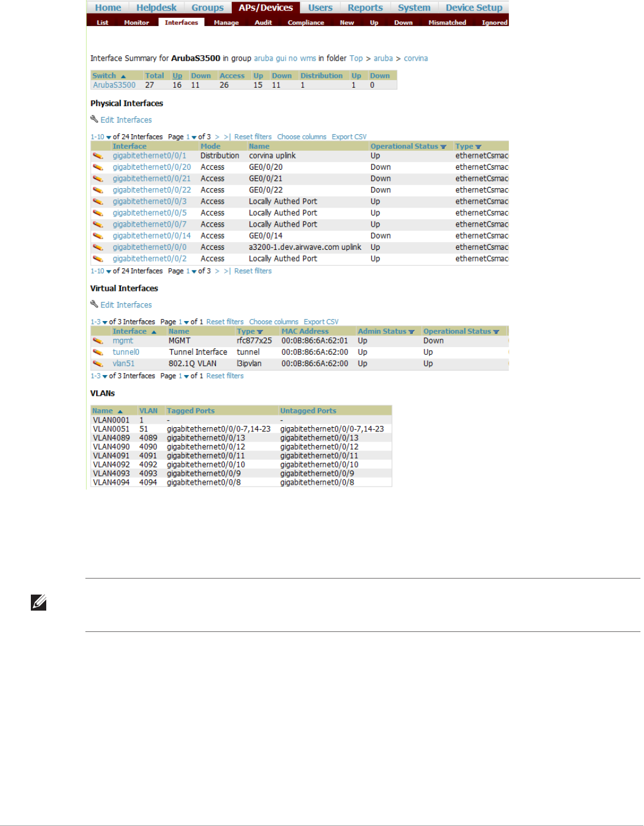Click pencil icon for gigabitethernet0/0/7 row
Screen dimensions: 644x826
click(x=98, y=225)
